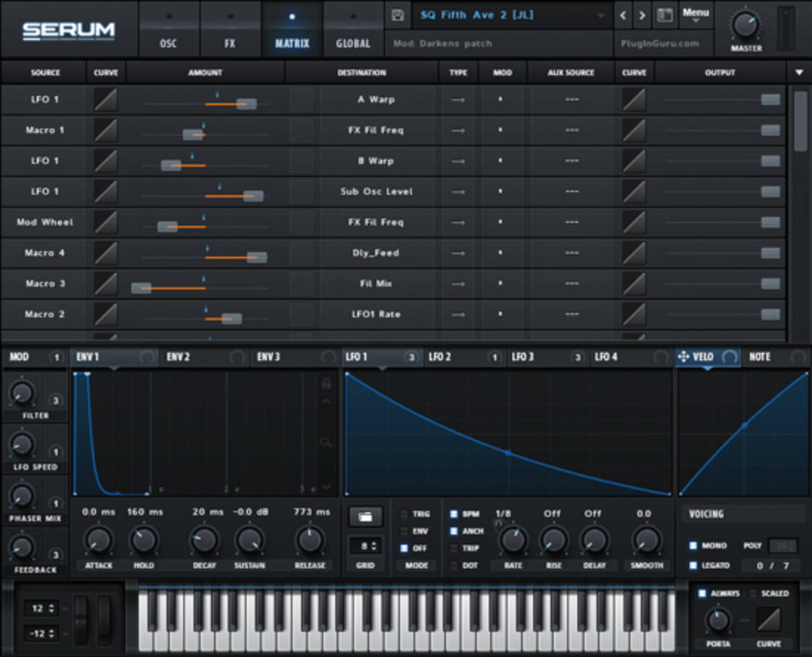This screenshot has height=657, width=812.
Task: Click the Feedback macro knob
Action: click(22, 547)
